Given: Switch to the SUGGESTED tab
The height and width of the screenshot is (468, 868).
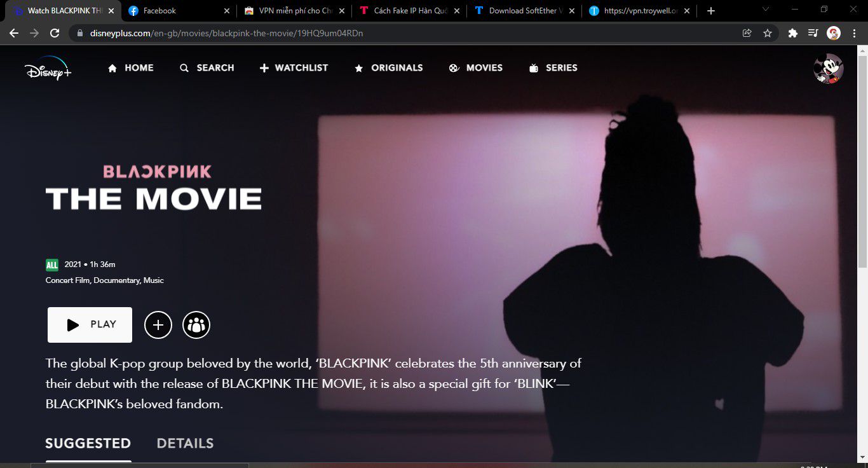Looking at the screenshot, I should click(88, 443).
